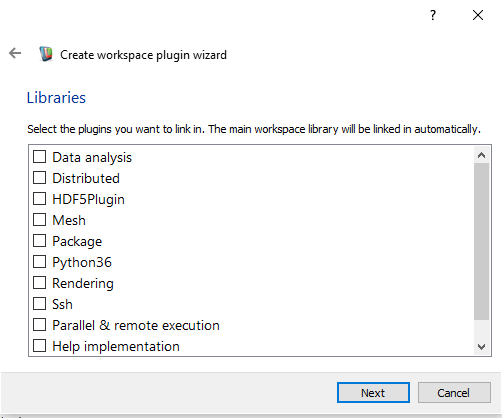Toggle the Package checkbox

39,240
